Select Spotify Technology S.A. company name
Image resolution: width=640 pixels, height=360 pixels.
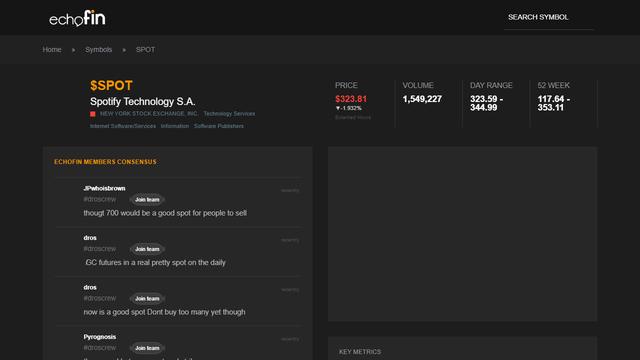142,101
